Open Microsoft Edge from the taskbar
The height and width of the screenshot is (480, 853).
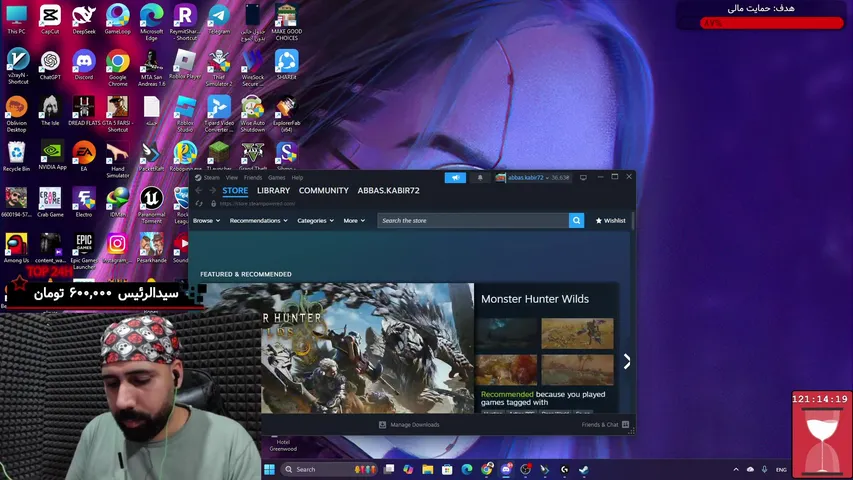467,469
